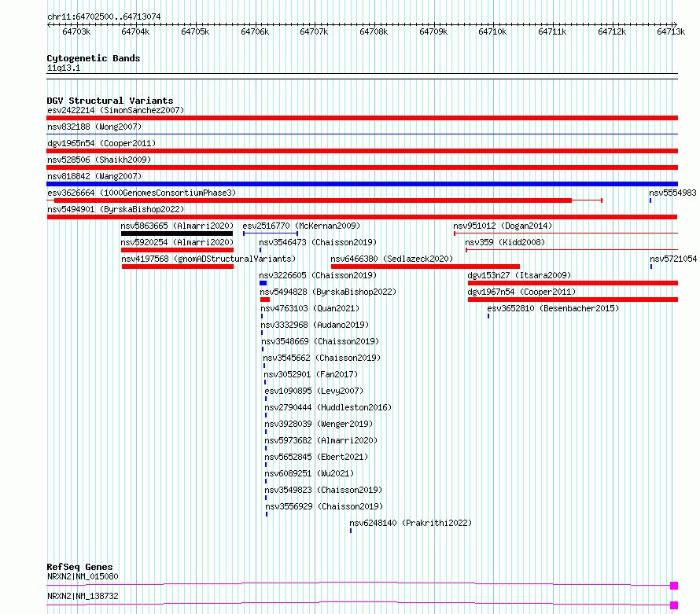Select nsv3546473 (Chaisson2019) label
The height and width of the screenshot is (614, 700).
click(318, 242)
